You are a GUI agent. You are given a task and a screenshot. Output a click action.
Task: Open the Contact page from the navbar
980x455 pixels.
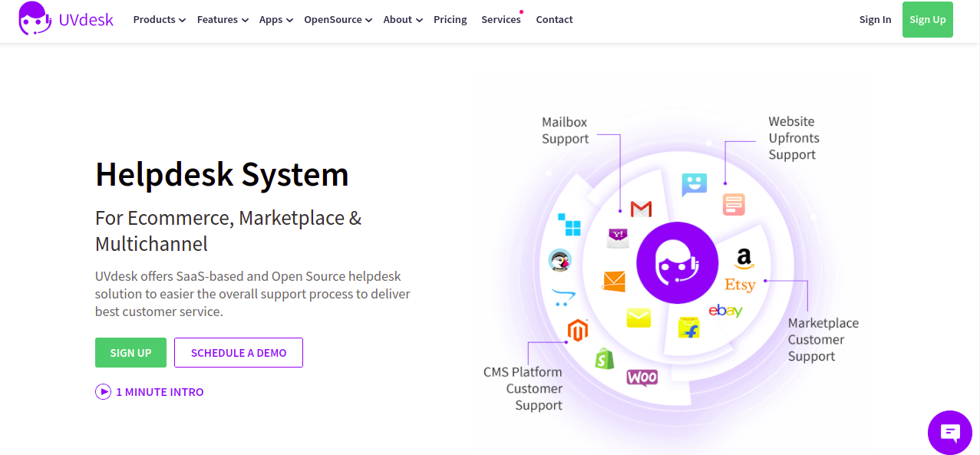(x=554, y=19)
